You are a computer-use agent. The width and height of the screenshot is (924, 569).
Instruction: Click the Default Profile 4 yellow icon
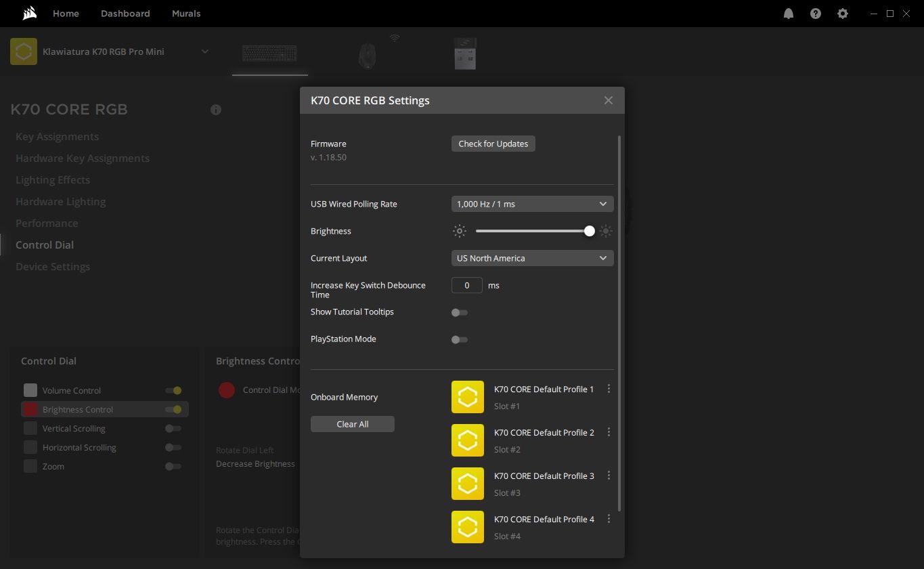click(x=468, y=527)
